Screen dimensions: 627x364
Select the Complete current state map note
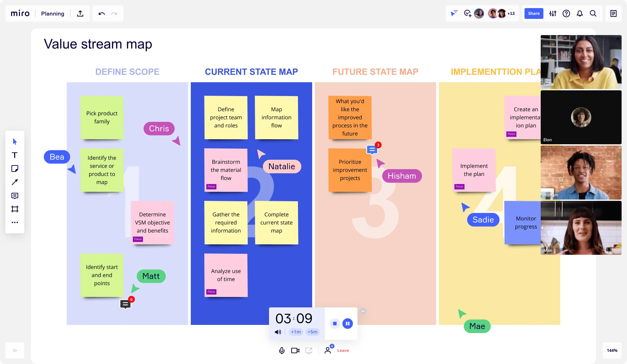click(x=276, y=222)
